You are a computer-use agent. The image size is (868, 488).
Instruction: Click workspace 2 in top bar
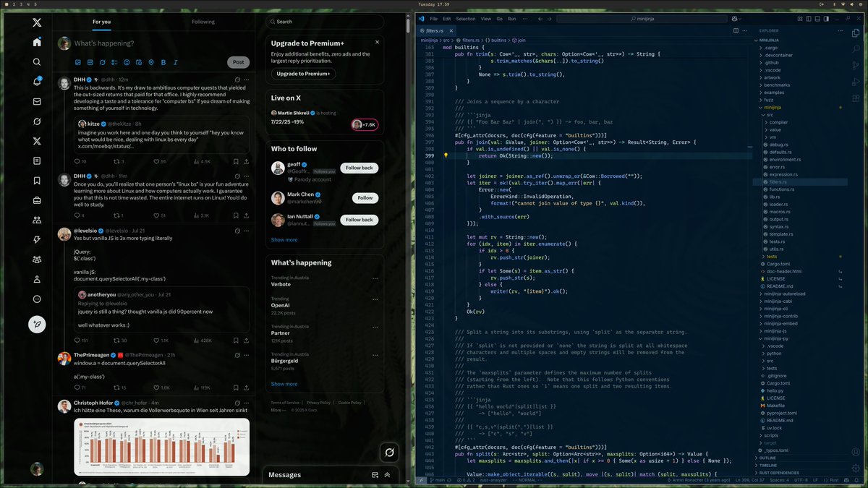click(13, 4)
